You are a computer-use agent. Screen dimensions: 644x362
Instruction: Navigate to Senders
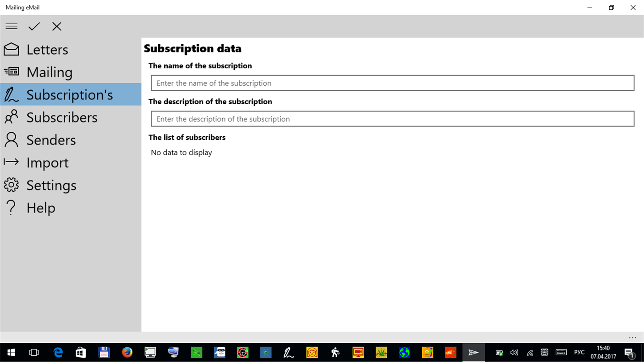tap(71, 140)
